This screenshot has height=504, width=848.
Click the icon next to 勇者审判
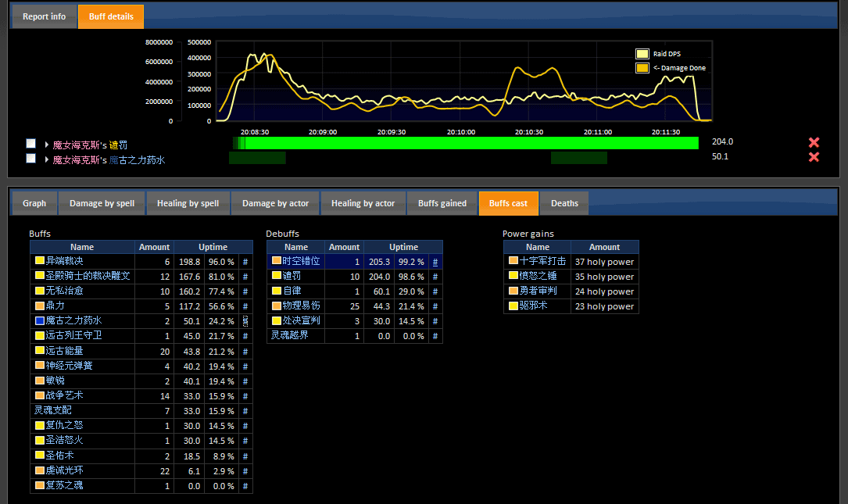point(513,291)
